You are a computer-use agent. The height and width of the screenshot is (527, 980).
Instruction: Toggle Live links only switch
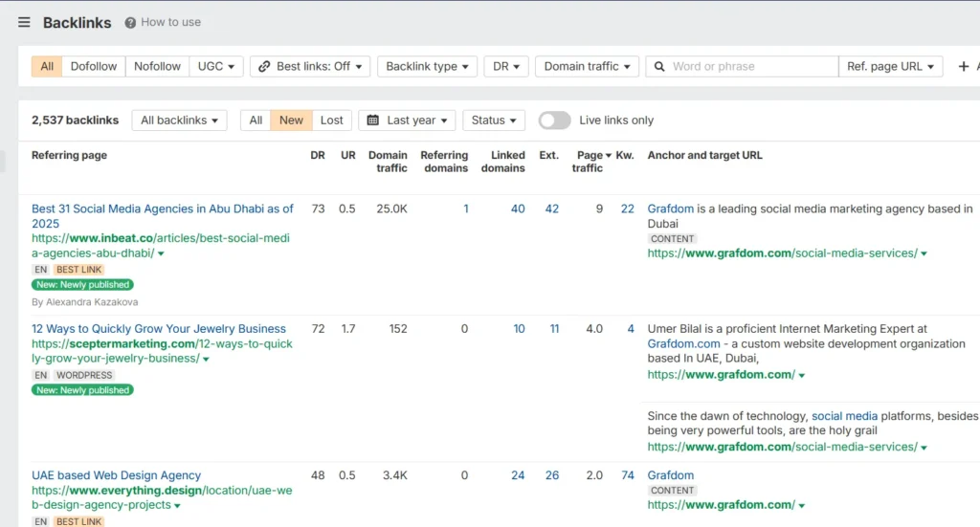pyautogui.click(x=554, y=120)
